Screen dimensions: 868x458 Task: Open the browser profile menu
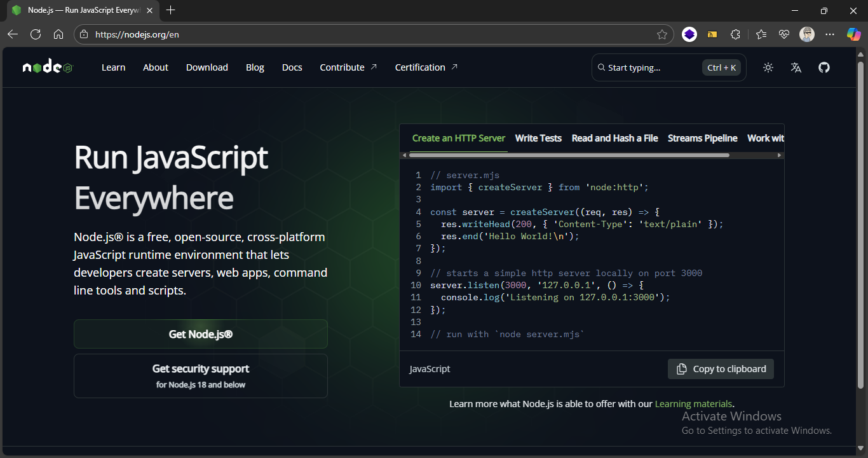tap(807, 34)
